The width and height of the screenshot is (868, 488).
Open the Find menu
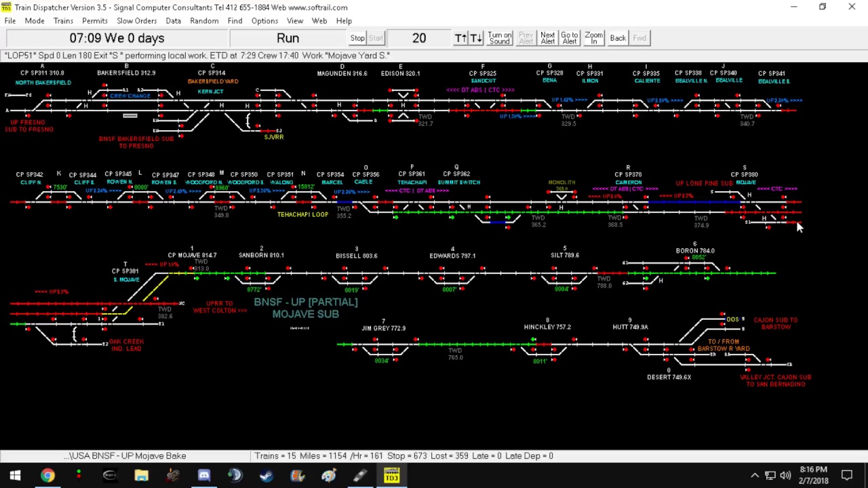(x=235, y=21)
